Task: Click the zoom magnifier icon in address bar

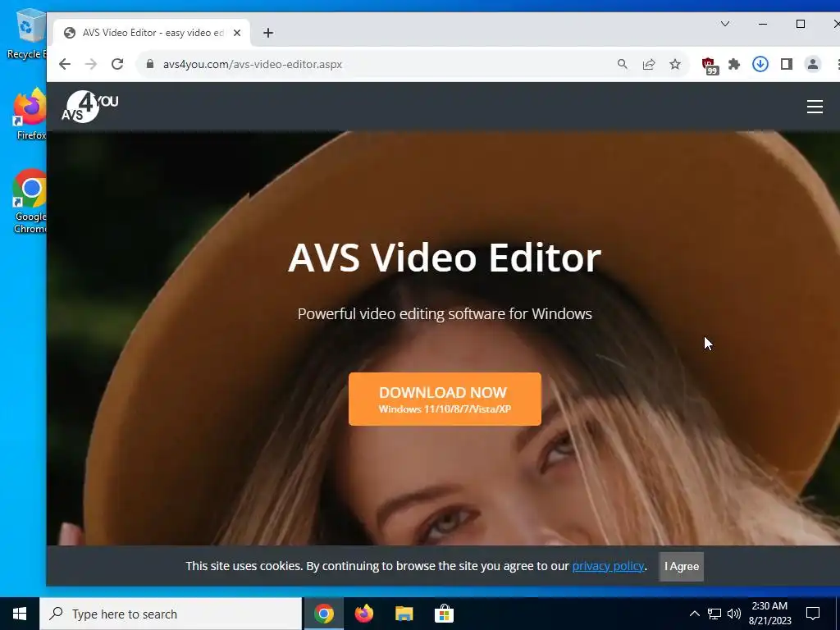Action: pos(622,64)
